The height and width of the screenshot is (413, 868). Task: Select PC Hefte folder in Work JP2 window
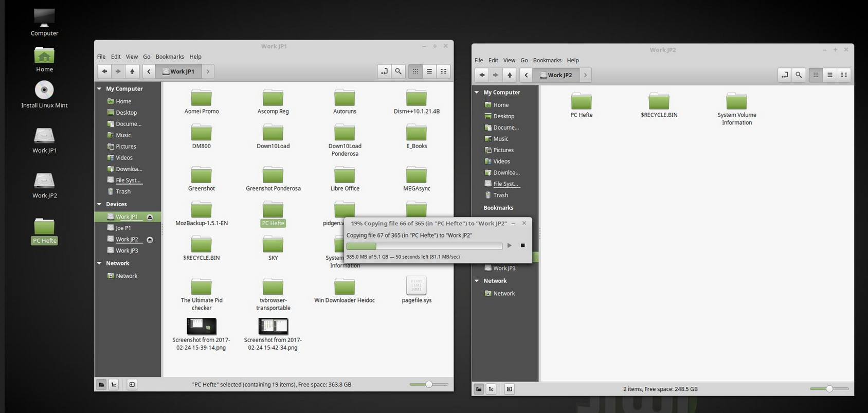click(x=582, y=105)
